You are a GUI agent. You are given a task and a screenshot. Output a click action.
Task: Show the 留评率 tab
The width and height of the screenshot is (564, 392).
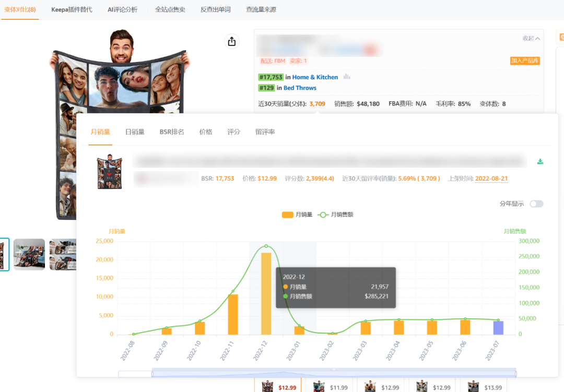coord(265,132)
